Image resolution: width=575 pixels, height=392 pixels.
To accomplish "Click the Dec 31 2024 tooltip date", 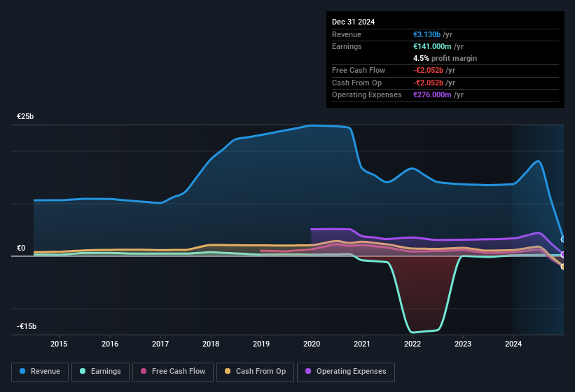I will [x=353, y=22].
